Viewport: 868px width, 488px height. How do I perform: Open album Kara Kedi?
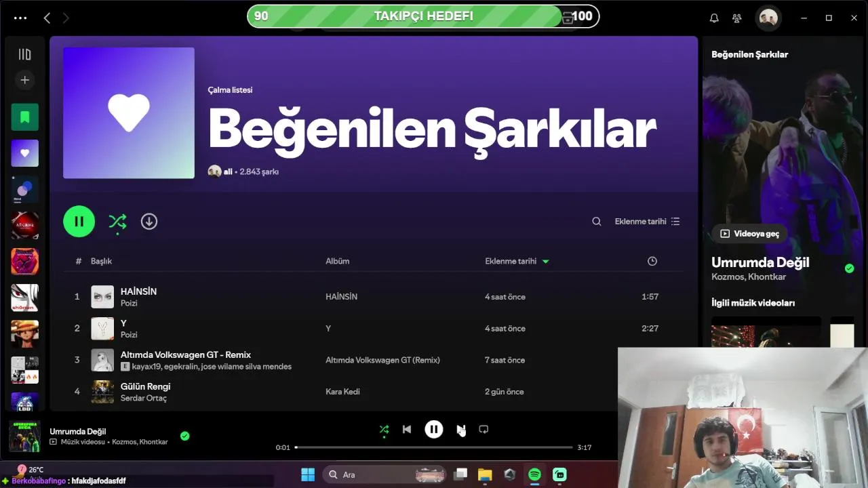tap(342, 392)
